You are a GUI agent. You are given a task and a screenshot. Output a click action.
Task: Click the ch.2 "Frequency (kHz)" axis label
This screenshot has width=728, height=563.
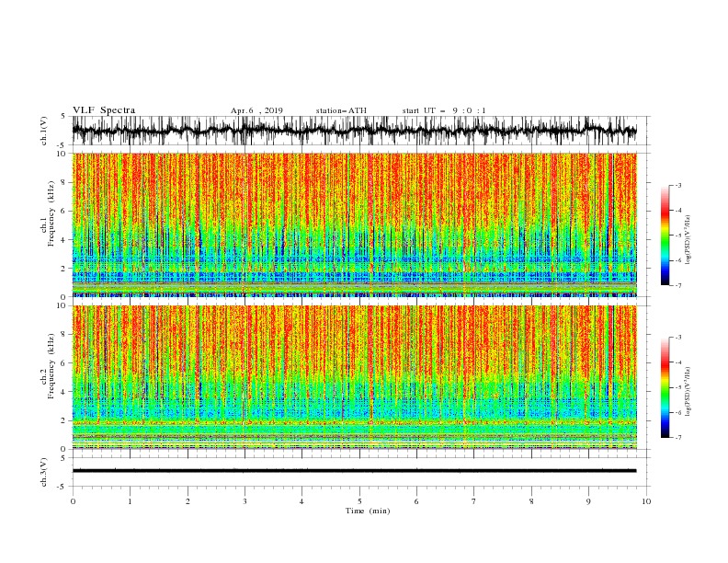click(x=51, y=366)
